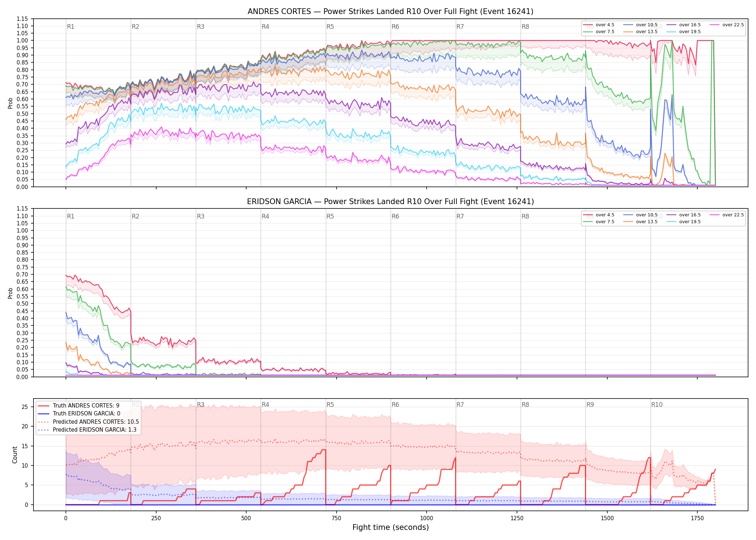
Task: Click R1 marker in Andres Cortes chart
Action: [x=71, y=27]
